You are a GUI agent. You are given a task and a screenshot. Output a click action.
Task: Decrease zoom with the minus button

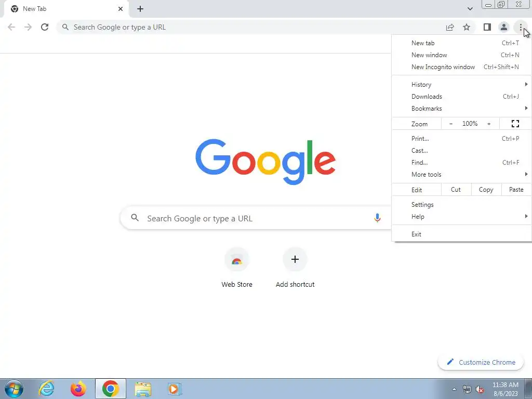click(x=450, y=124)
